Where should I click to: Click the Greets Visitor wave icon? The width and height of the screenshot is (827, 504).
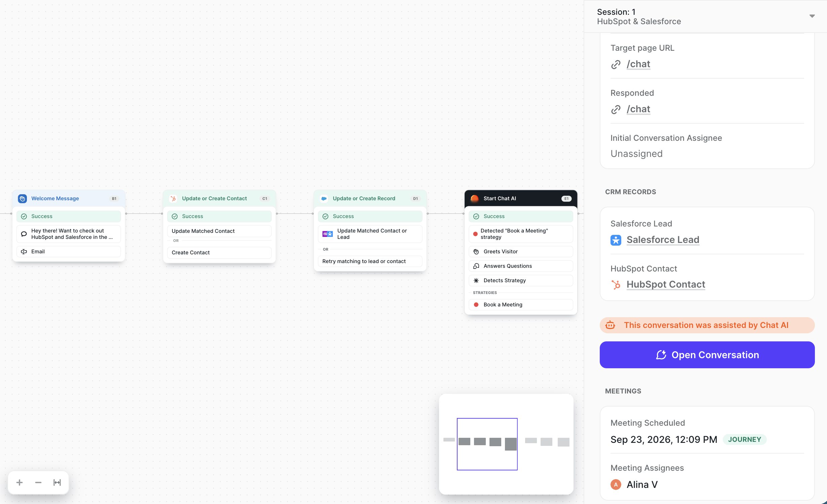pos(476,252)
